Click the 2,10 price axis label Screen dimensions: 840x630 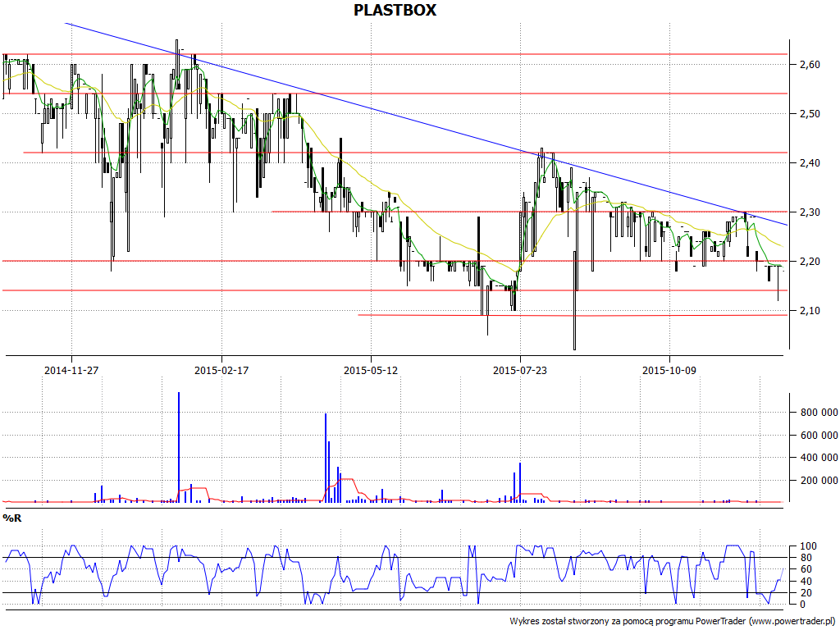809,311
